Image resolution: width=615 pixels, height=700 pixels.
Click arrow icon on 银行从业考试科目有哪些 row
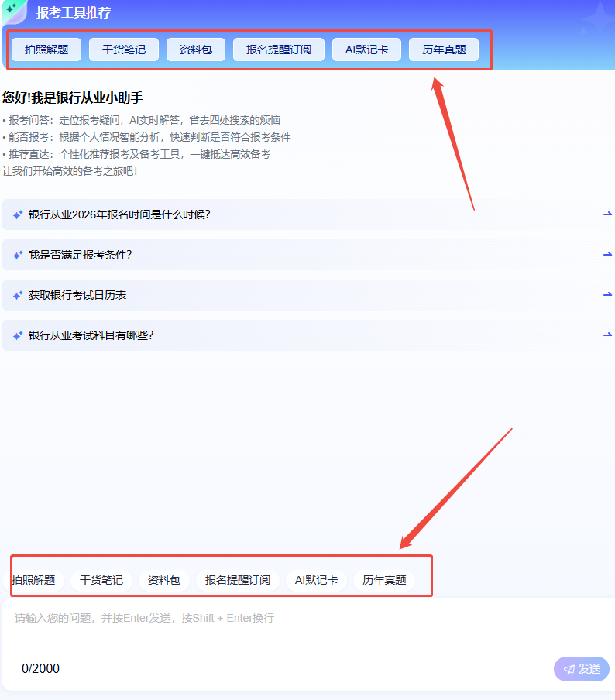607,335
